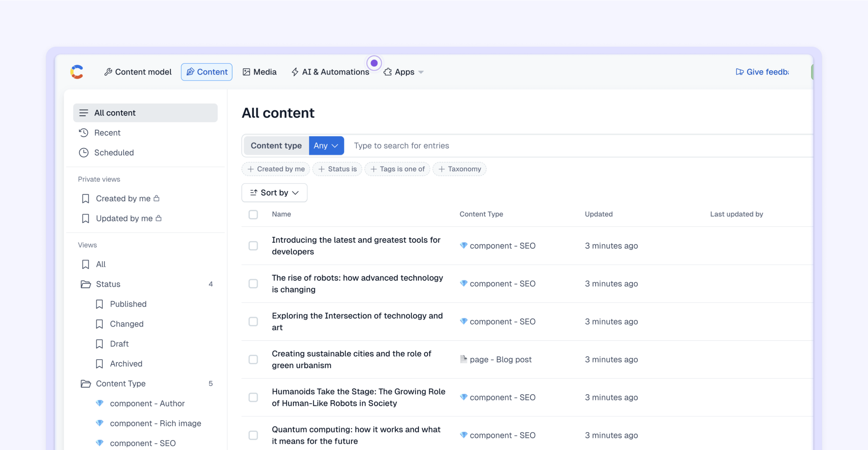
Task: Click the bookmark icon for the All view
Action: pyautogui.click(x=85, y=264)
